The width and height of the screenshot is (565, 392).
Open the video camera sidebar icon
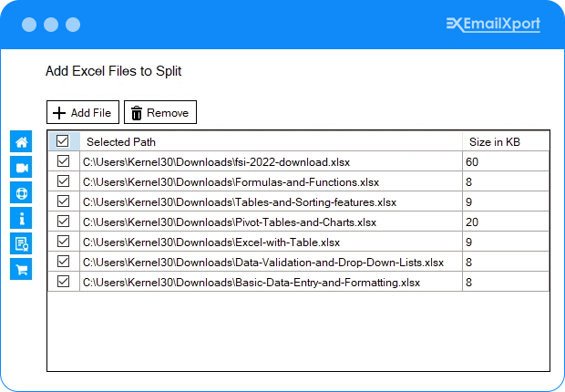(x=21, y=167)
